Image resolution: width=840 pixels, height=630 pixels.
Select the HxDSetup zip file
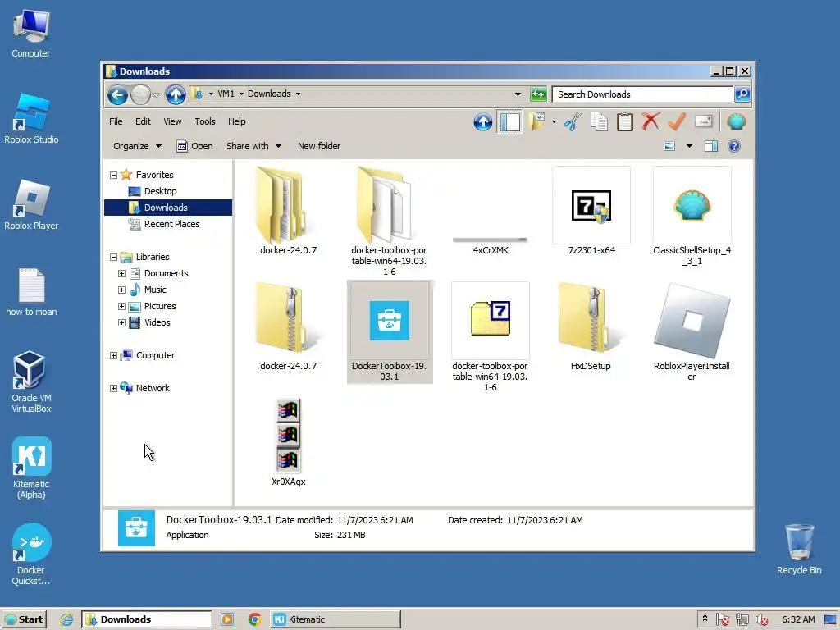(591, 326)
